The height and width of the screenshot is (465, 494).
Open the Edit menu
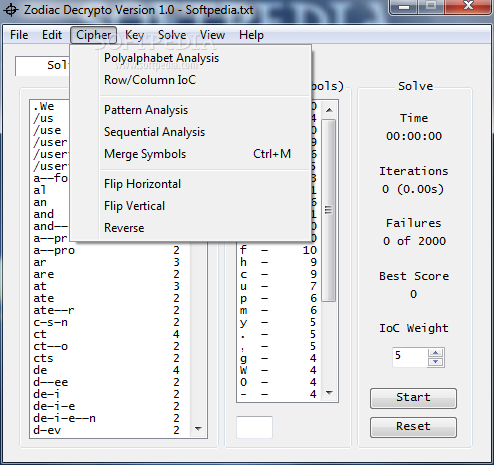coord(52,35)
